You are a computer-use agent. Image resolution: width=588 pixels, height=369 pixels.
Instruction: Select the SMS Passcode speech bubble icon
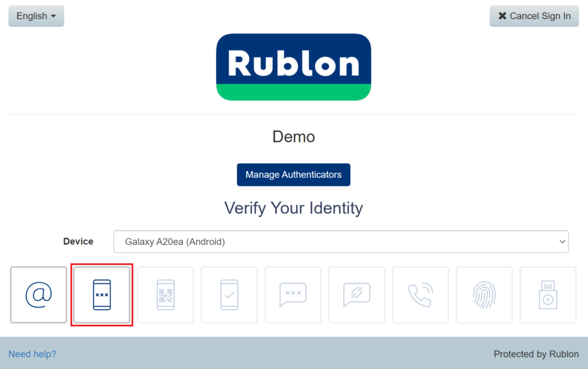(293, 295)
